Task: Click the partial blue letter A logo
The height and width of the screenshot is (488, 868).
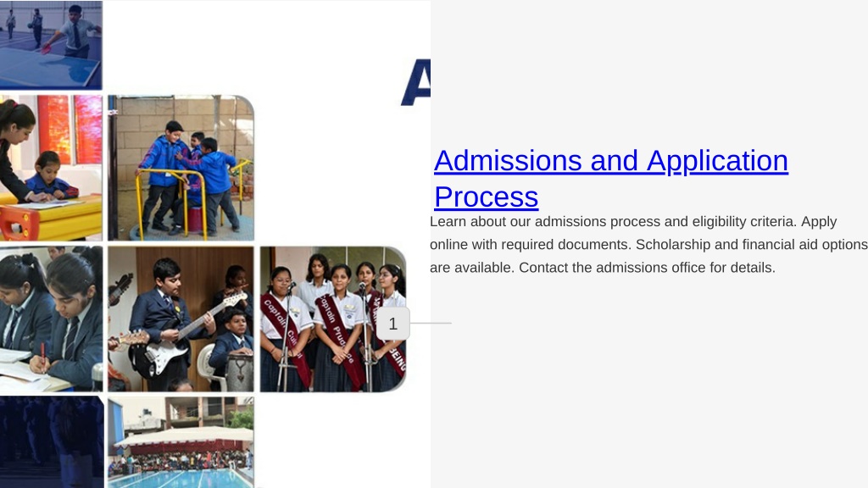Action: click(415, 82)
